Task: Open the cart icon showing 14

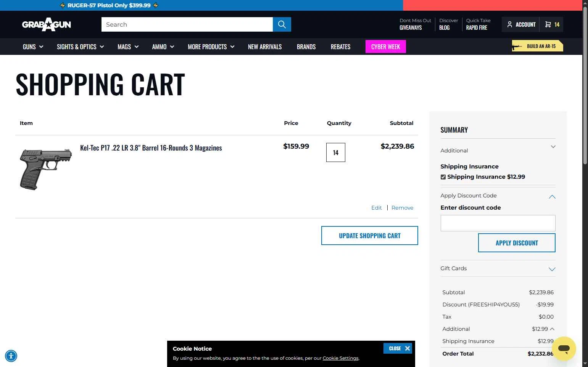Action: click(x=552, y=24)
